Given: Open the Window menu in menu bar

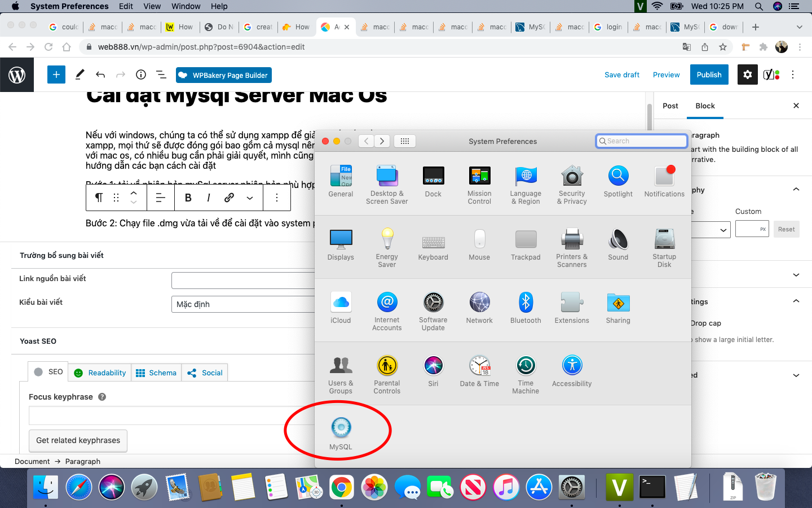Looking at the screenshot, I should [186, 6].
